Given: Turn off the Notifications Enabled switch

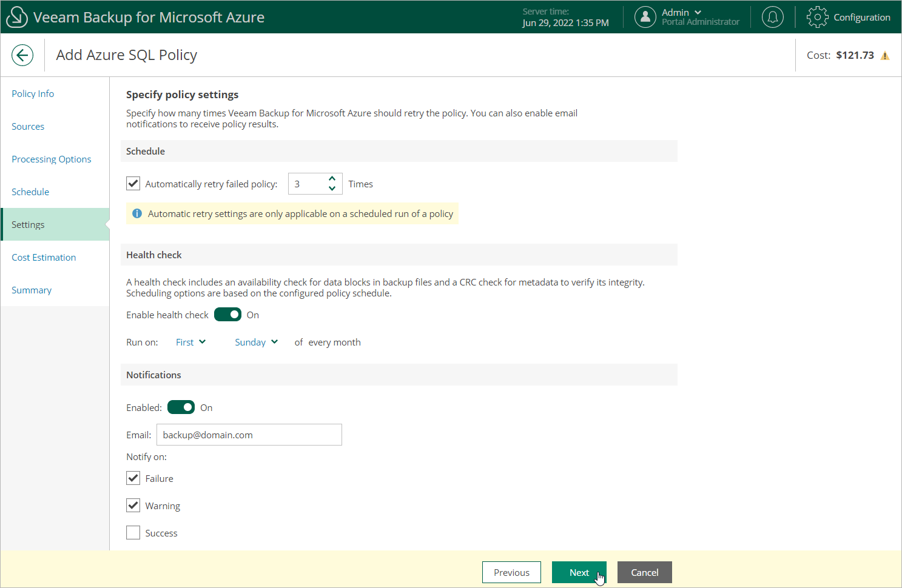Looking at the screenshot, I should point(181,407).
